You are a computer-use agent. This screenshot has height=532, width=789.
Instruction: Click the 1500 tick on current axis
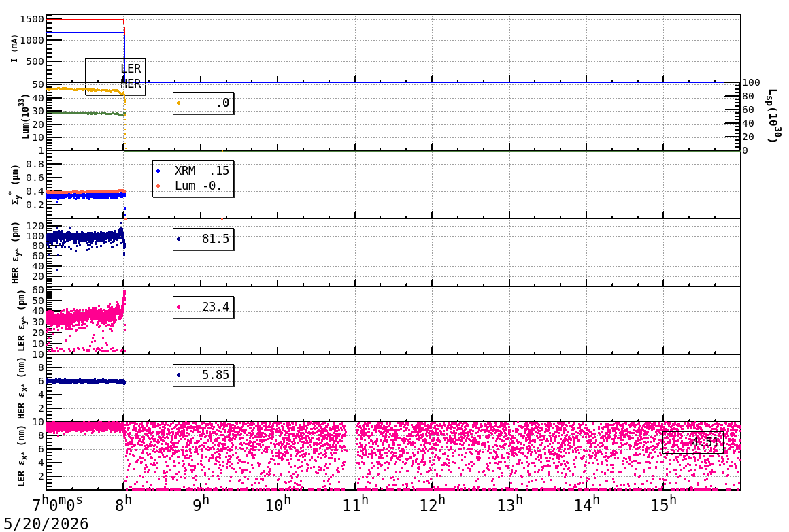tap(32, 20)
